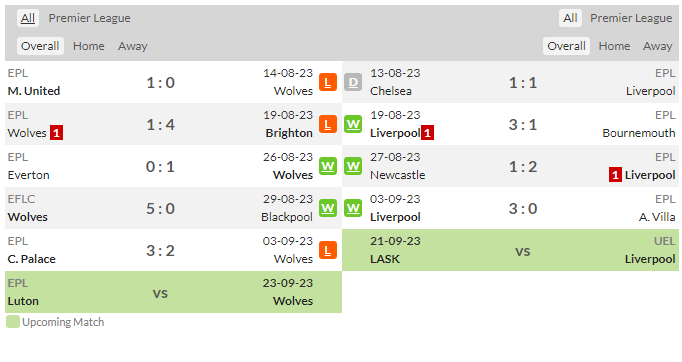
Task: Select the left Premier League filter tab
Action: coord(89,18)
